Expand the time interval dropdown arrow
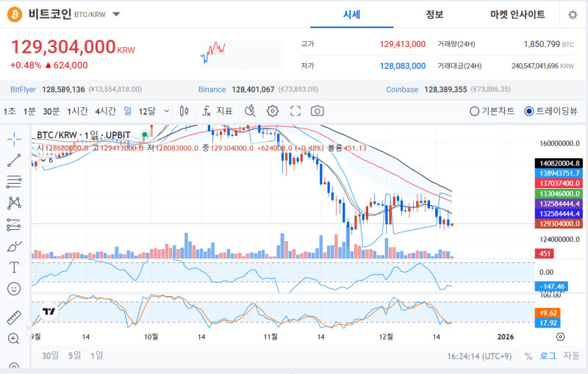The width and height of the screenshot is (588, 374). [165, 111]
